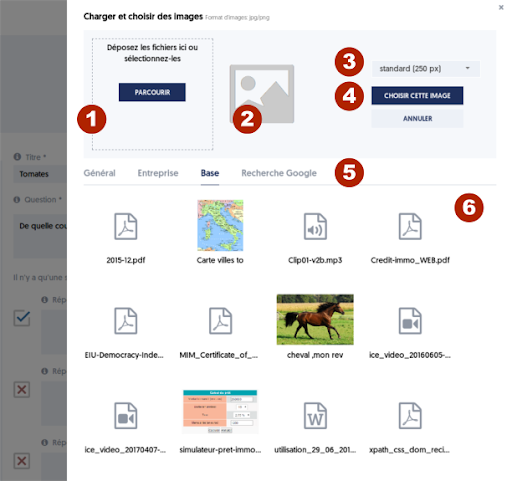This screenshot has width=512, height=481.
Task: Toggle the bottom red X answer box
Action: click(x=22, y=461)
